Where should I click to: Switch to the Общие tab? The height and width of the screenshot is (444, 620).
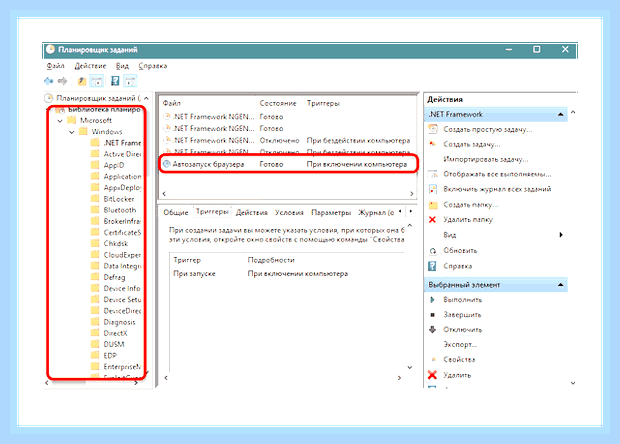click(176, 212)
